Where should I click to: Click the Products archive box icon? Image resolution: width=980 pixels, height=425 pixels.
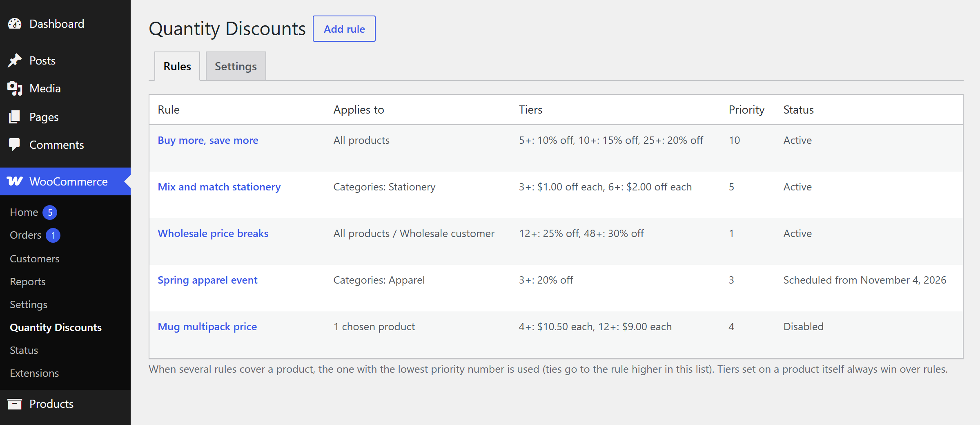pos(15,404)
